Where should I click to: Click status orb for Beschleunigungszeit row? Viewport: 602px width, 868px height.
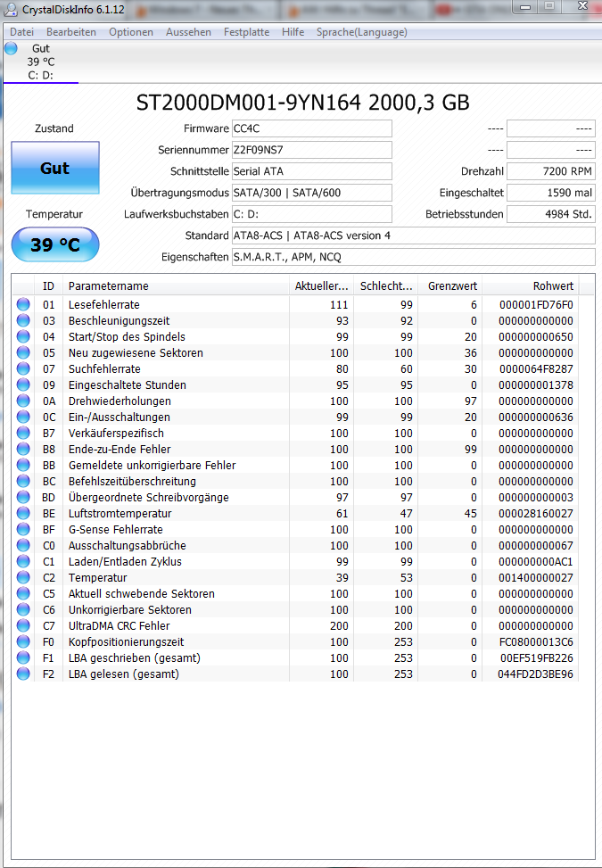click(23, 320)
